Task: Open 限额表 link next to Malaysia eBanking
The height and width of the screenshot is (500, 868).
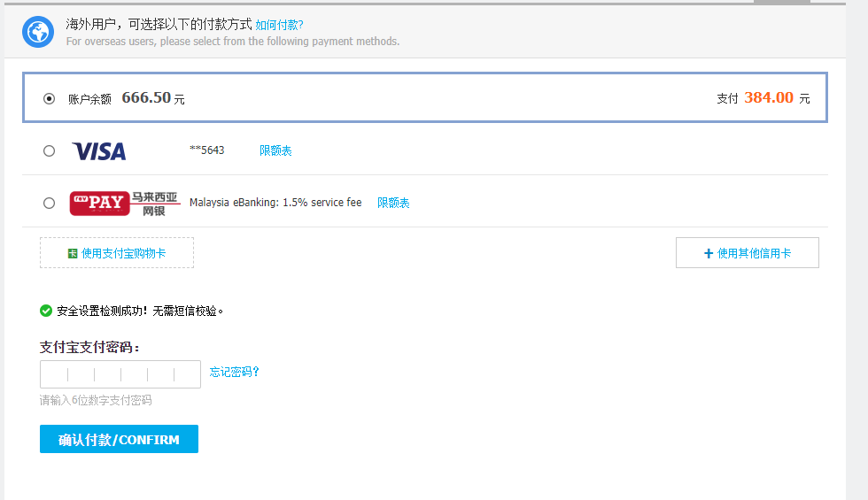Action: (393, 203)
